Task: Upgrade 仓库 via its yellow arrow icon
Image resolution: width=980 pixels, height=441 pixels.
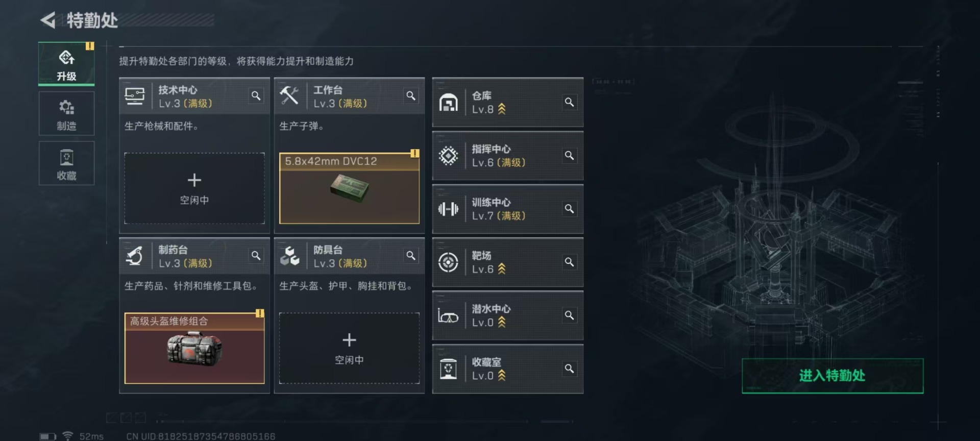Action: click(502, 109)
